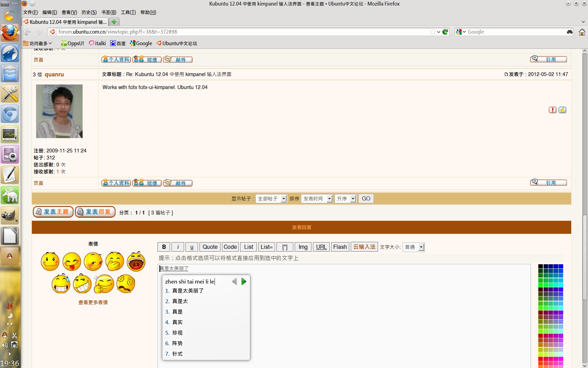588x368 pixels.
Task: Click the 发表主题 new topic button
Action: 53,212
